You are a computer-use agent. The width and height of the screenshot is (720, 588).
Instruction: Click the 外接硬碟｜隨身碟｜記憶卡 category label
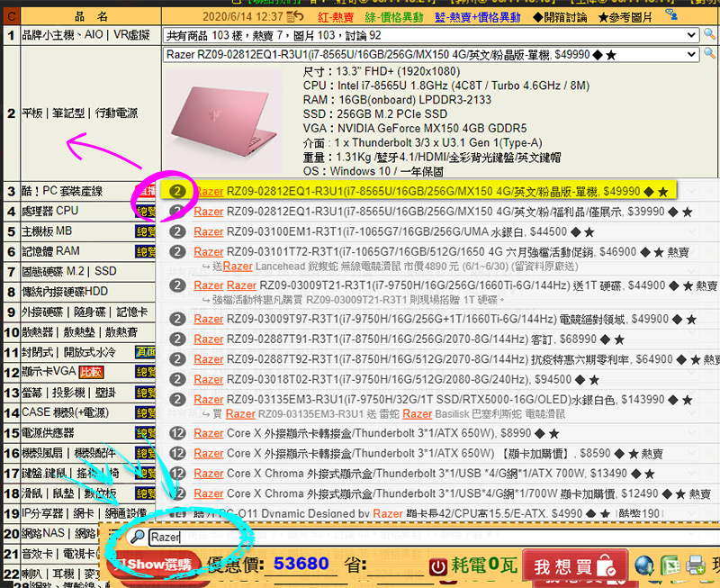point(85,312)
